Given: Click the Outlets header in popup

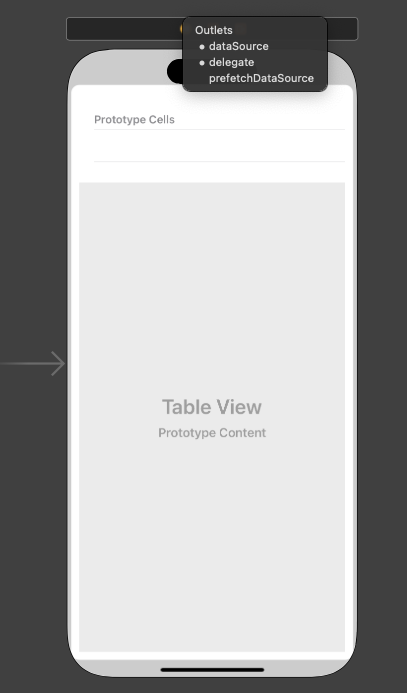Looking at the screenshot, I should 214,30.
